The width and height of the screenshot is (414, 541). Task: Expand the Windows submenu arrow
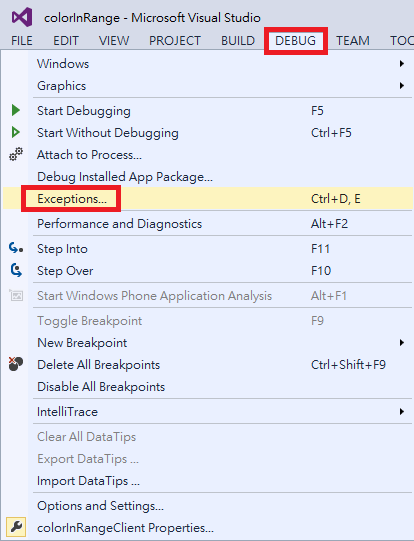(402, 64)
